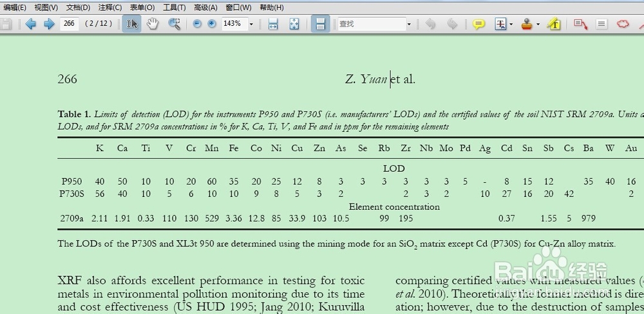Click the bold Table 1. caption label

75,114
